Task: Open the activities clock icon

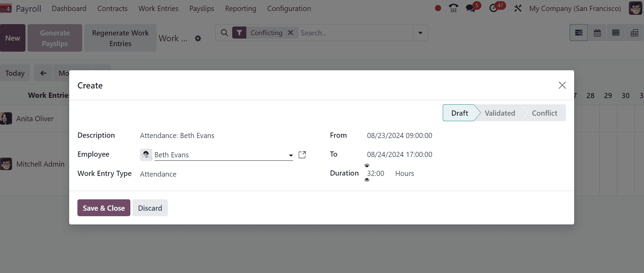Action: (x=494, y=8)
